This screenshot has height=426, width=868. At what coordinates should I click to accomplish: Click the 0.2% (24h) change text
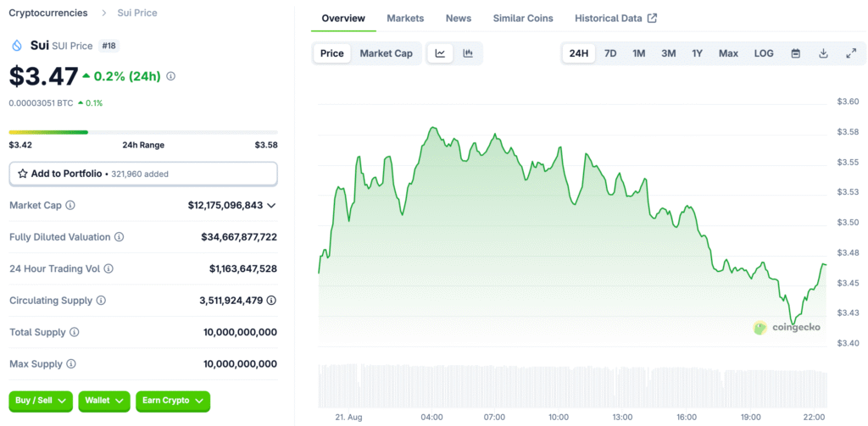click(127, 76)
